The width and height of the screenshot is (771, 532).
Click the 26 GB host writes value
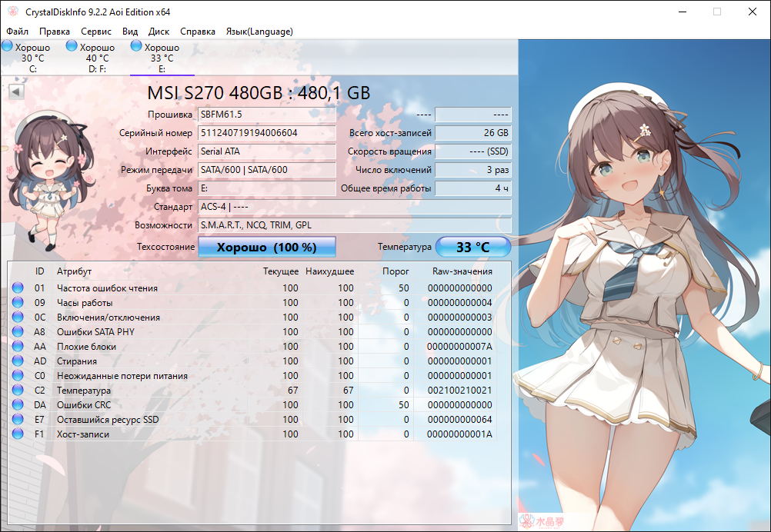coord(473,133)
